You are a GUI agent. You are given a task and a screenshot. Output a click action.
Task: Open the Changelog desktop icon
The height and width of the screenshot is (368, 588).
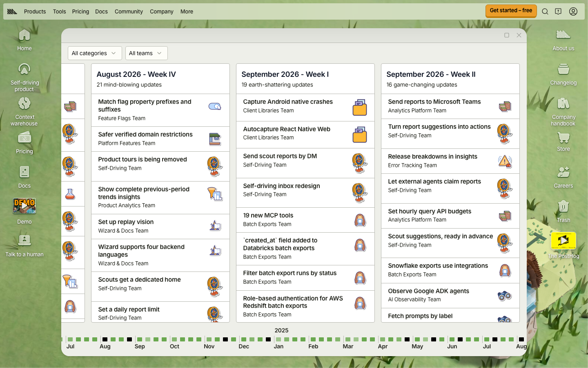tap(563, 74)
